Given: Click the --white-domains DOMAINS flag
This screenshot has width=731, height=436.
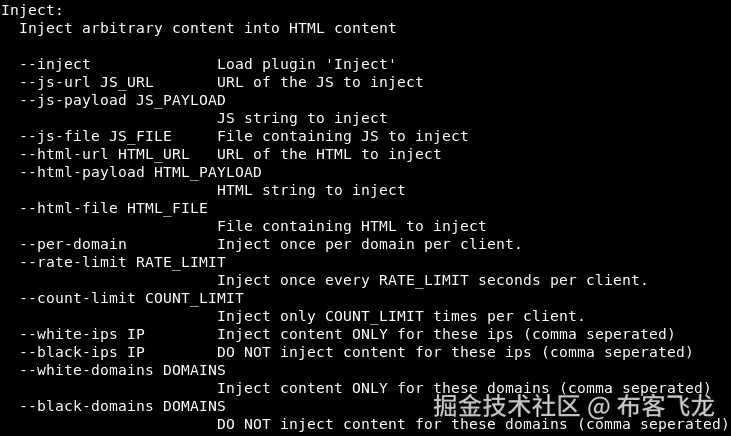Looking at the screenshot, I should point(123,370).
